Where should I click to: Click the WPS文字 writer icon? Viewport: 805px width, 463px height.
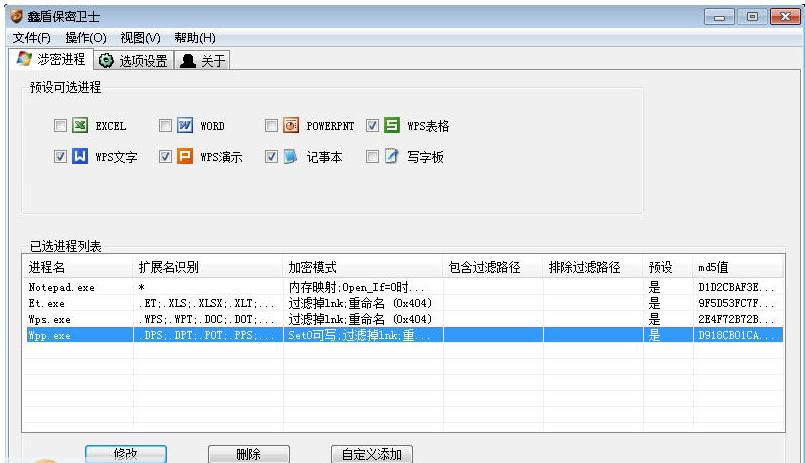(81, 157)
